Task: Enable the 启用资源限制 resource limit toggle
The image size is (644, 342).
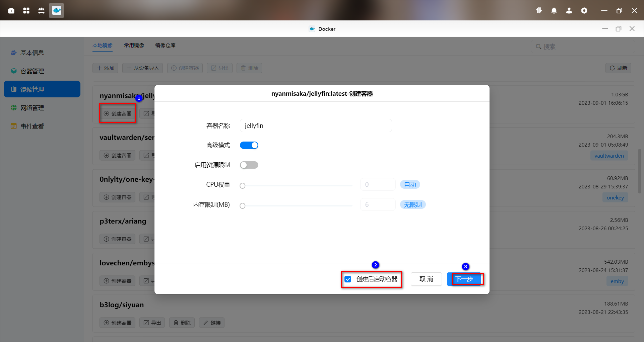Action: click(x=249, y=165)
